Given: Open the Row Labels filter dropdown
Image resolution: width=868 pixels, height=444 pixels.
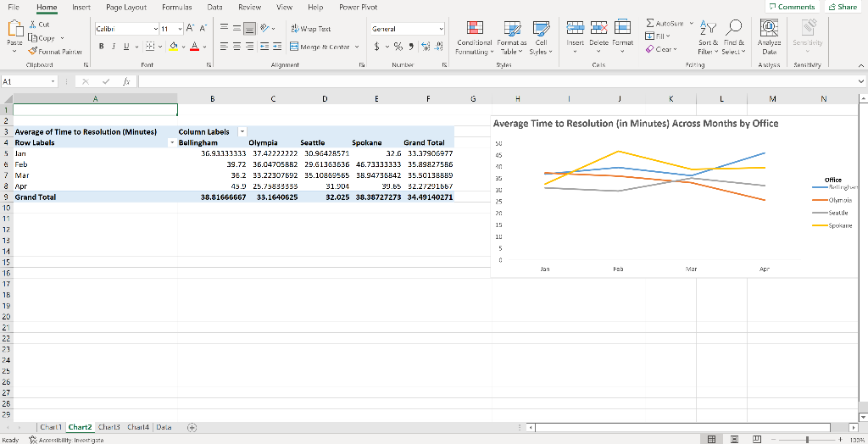Looking at the screenshot, I should [171, 143].
